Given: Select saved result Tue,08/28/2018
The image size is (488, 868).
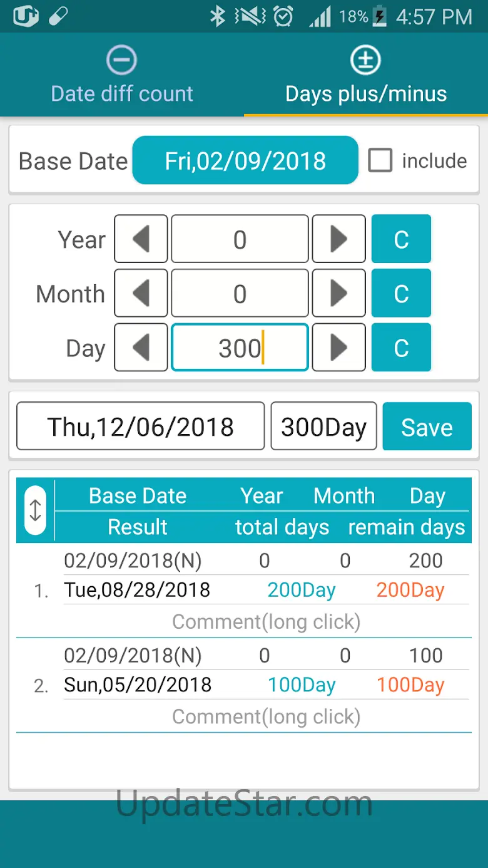Looking at the screenshot, I should point(137,590).
